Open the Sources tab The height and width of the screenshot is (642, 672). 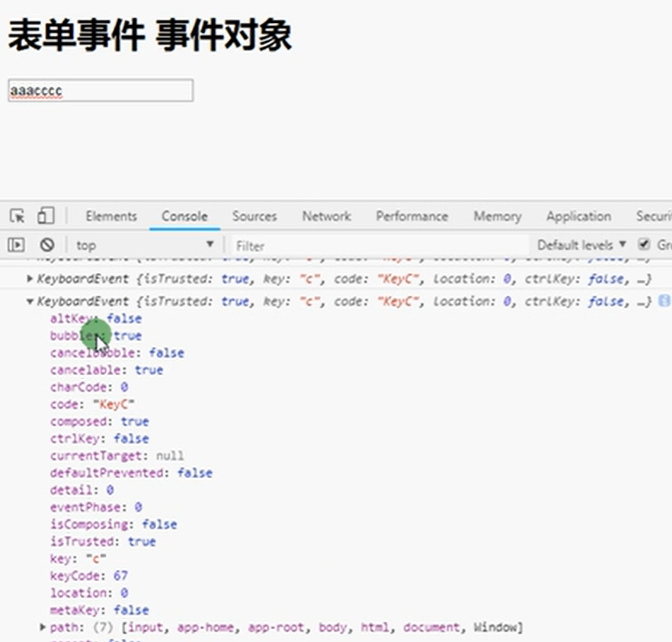pyautogui.click(x=254, y=216)
